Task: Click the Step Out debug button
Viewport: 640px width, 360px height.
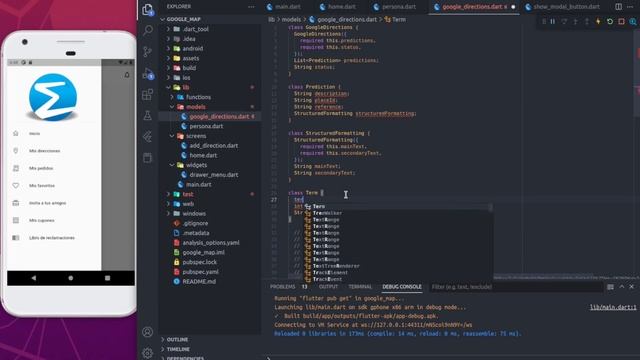Action: coord(587,22)
